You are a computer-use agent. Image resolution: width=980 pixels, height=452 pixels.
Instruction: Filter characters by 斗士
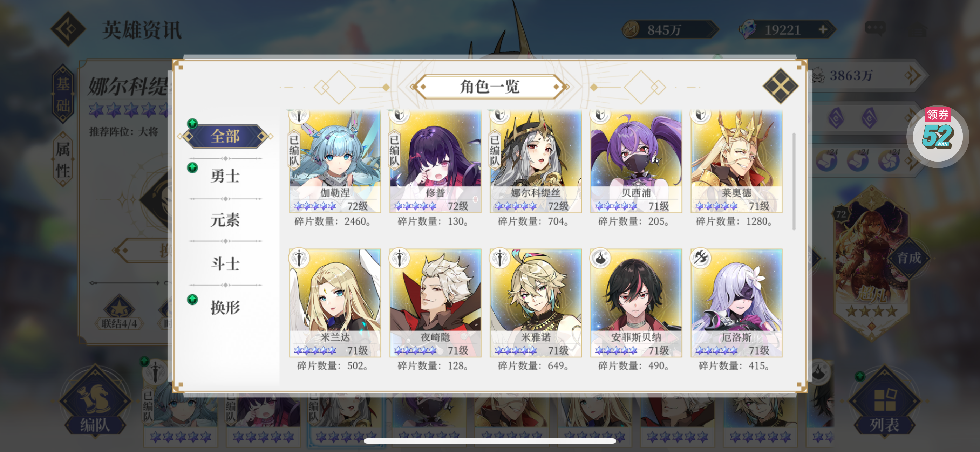[225, 263]
